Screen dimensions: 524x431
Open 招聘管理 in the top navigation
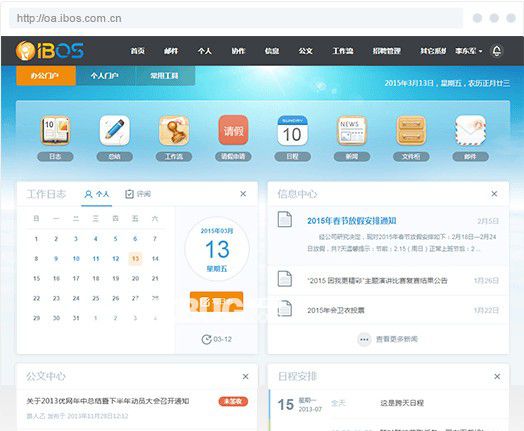(387, 51)
